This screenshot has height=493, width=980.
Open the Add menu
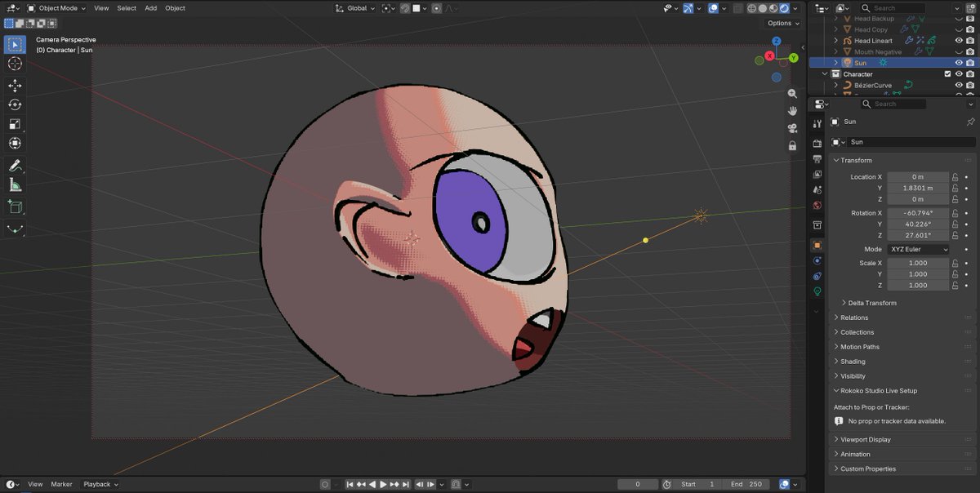[151, 8]
